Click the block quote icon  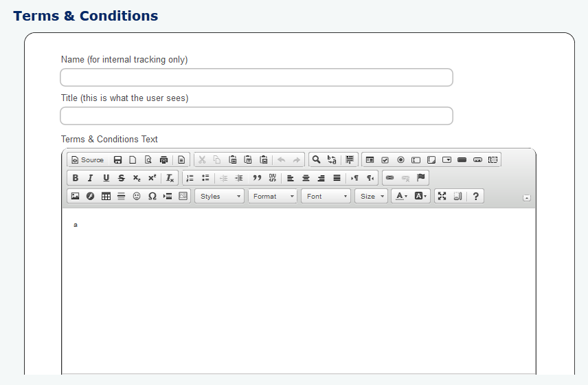point(257,178)
